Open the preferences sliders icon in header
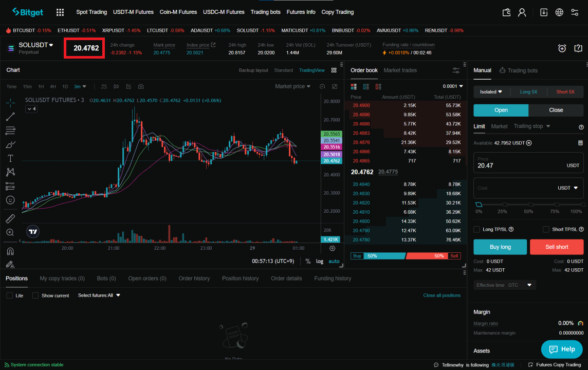Screen dimensions: 588x370 (575, 12)
